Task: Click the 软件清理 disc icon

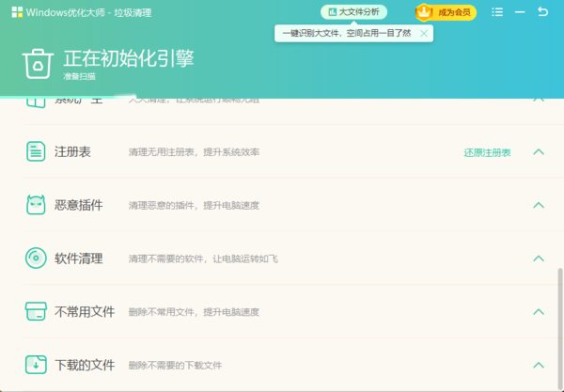Action: pos(36,259)
